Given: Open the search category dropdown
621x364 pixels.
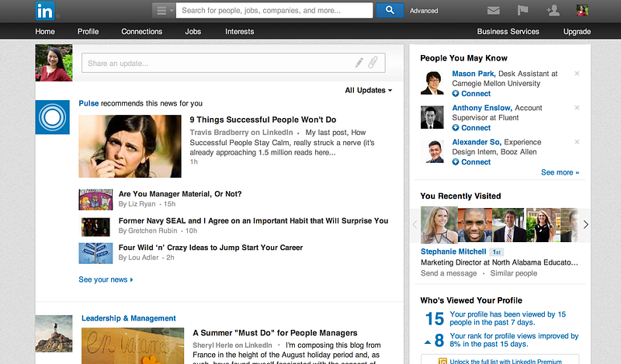Looking at the screenshot, I should (164, 11).
